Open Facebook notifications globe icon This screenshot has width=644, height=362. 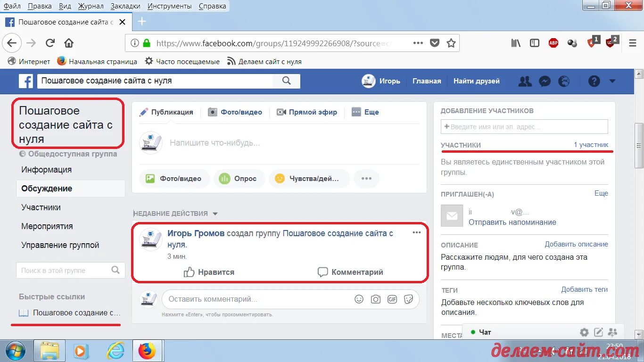[564, 81]
